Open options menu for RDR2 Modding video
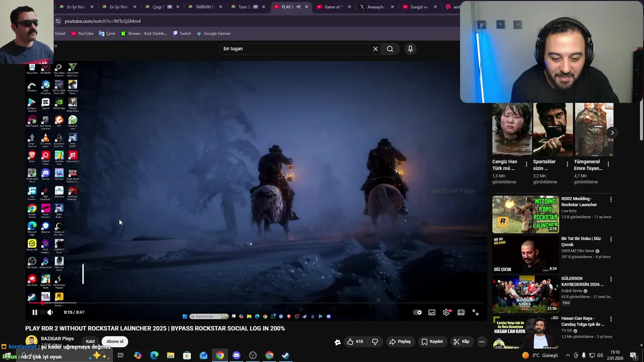Viewport: 644px width, 362px height. coord(611,200)
